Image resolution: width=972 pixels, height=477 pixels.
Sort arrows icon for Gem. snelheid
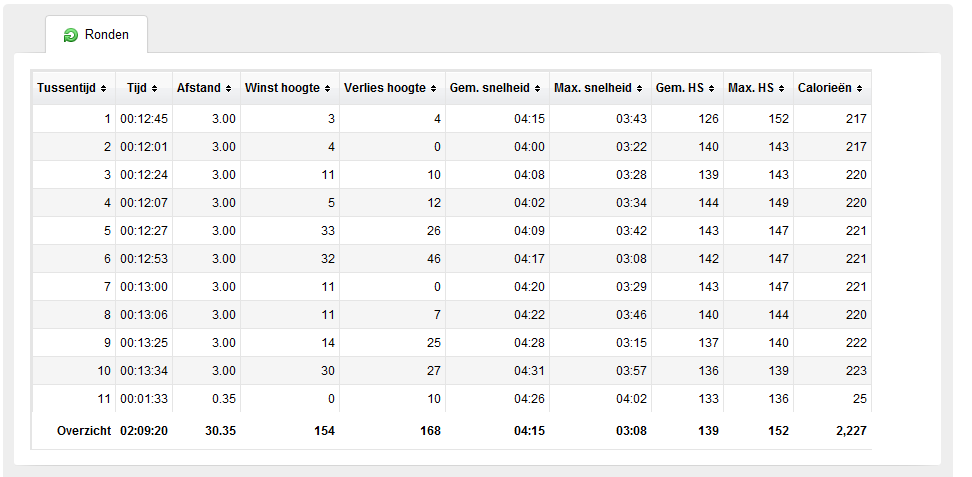(x=537, y=89)
